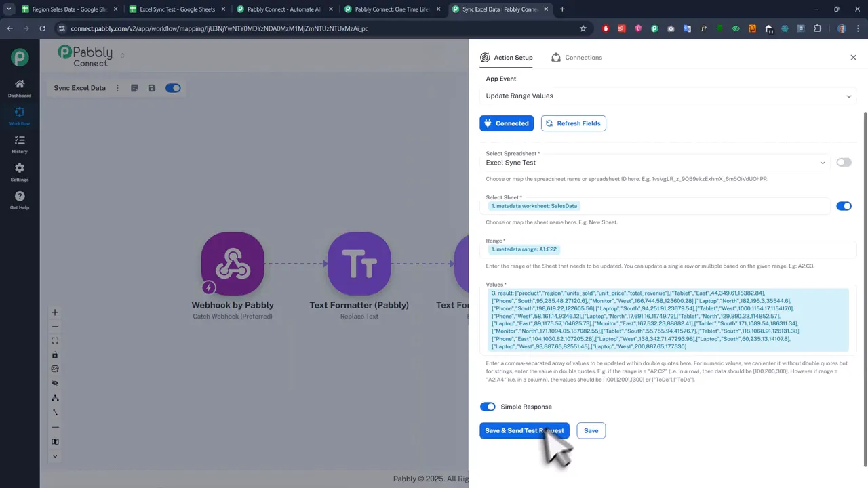The width and height of the screenshot is (868, 488).
Task: Switch to the Connections tab
Action: coord(576,58)
